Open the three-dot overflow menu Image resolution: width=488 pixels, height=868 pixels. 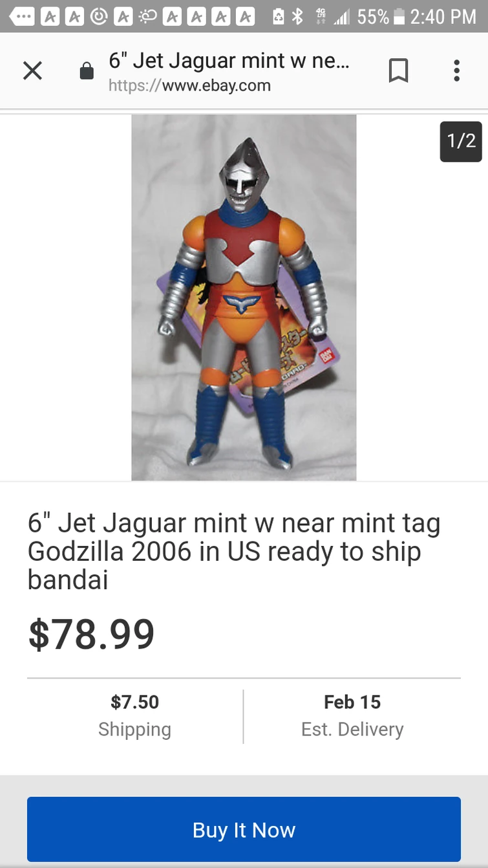[456, 71]
